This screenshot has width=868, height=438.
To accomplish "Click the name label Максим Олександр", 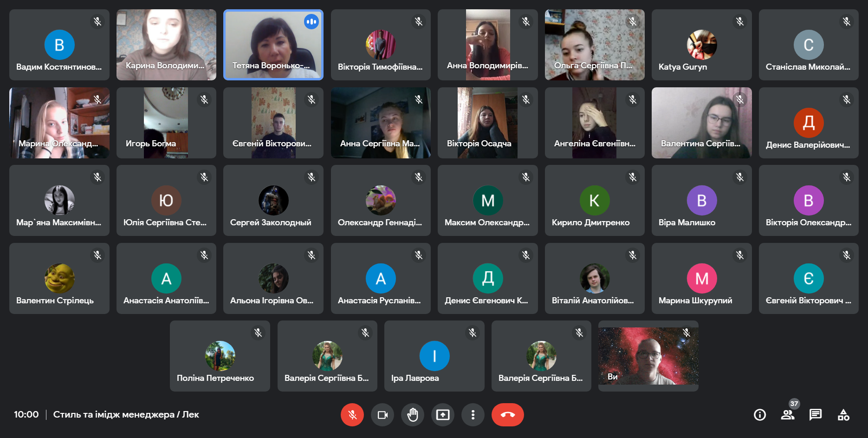I will [x=487, y=222].
